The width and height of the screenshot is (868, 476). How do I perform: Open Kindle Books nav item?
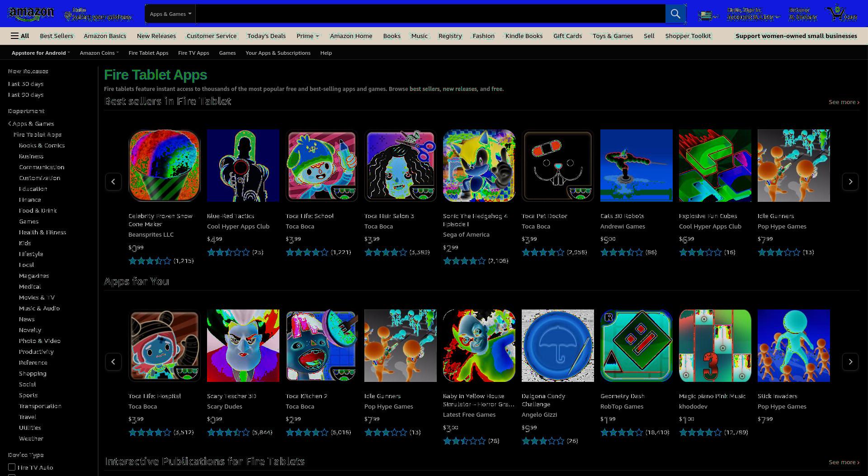click(524, 36)
